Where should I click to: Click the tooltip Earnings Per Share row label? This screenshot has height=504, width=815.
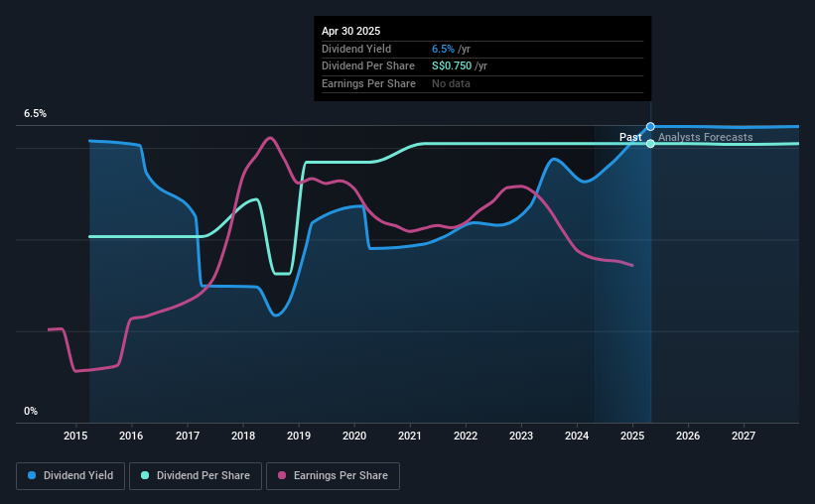368,83
